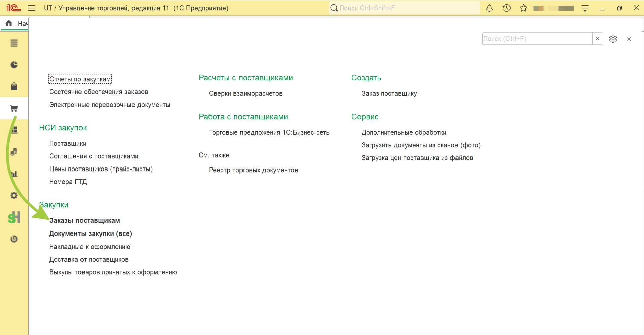Open the bar chart section icon
The width and height of the screenshot is (644, 335).
coord(14,174)
